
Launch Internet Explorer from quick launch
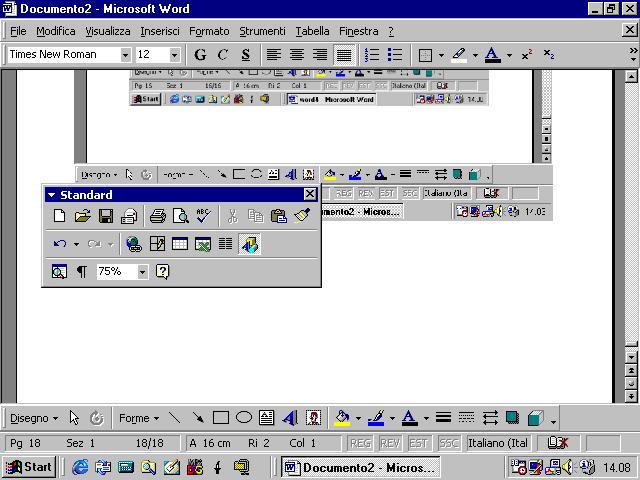(x=80, y=467)
